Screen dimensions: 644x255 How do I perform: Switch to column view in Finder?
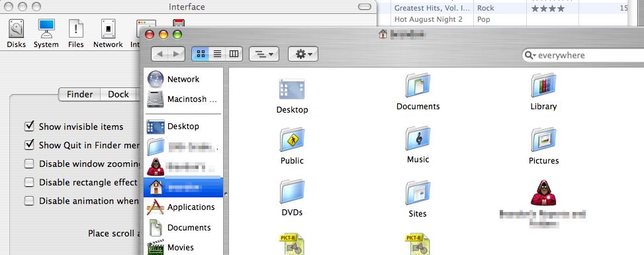(234, 54)
